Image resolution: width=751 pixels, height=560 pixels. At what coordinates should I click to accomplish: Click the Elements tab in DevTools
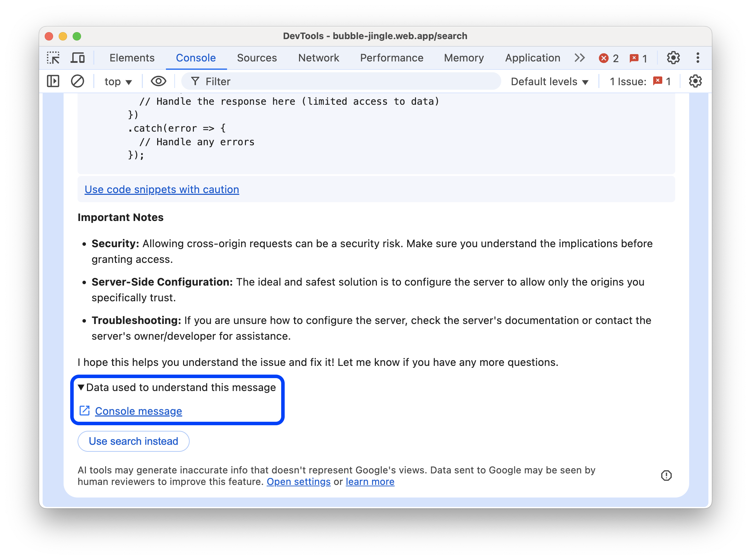click(131, 58)
